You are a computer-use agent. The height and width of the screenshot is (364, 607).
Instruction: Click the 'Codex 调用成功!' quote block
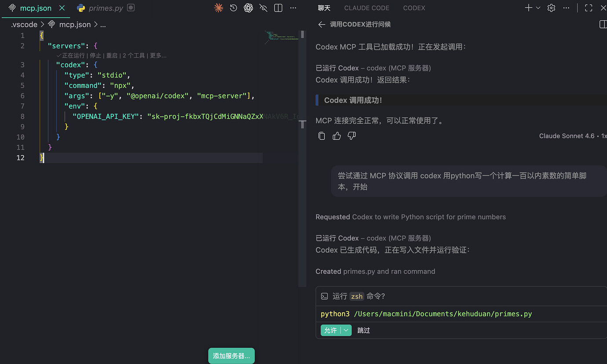(x=461, y=100)
